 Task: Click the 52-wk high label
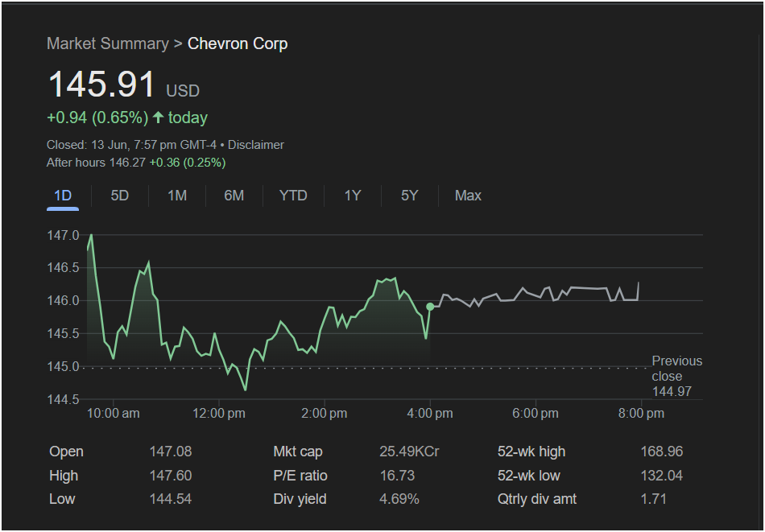531,452
